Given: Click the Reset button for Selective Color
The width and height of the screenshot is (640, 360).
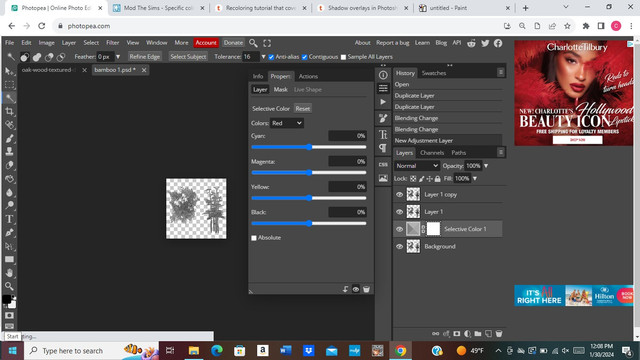Looking at the screenshot, I should click(x=302, y=109).
